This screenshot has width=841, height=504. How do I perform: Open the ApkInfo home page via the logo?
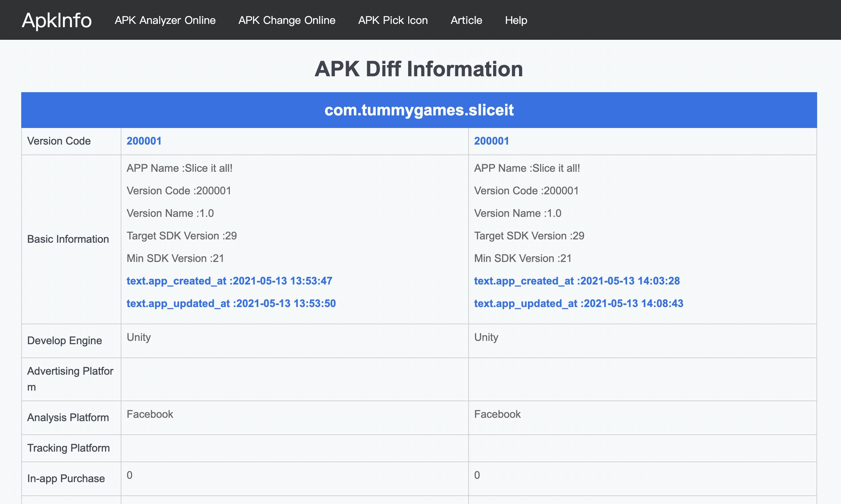point(56,20)
